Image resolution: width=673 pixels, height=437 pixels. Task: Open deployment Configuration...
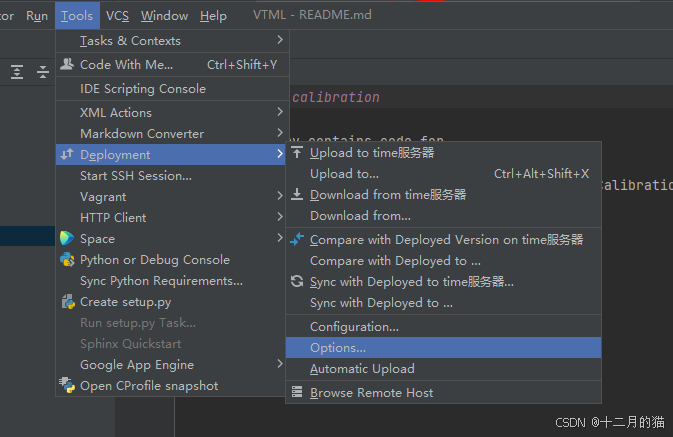point(443,327)
